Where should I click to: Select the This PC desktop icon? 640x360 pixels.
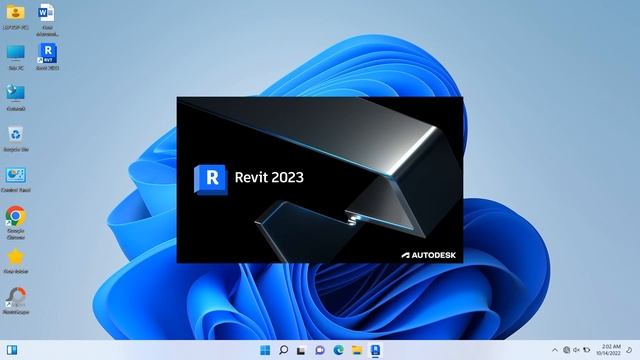16,57
